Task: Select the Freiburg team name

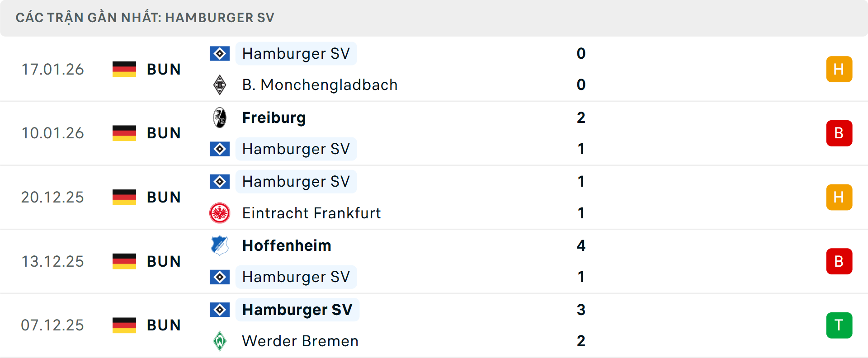Action: pyautogui.click(x=274, y=118)
